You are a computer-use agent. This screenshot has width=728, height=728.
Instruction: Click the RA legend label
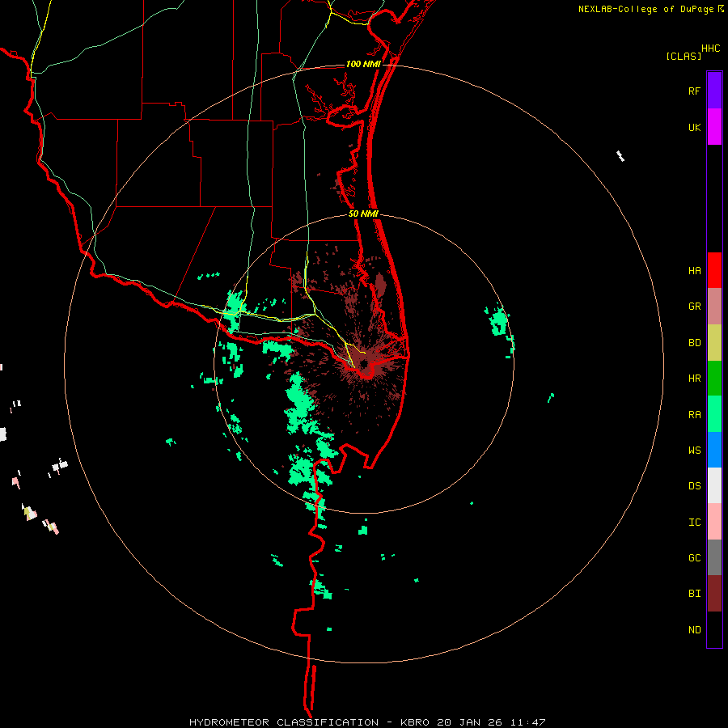click(694, 414)
